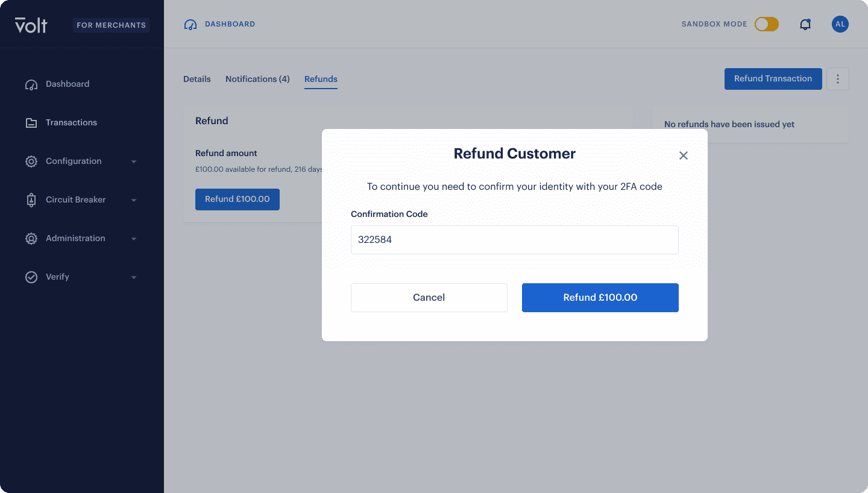
Task: Click the Administration settings icon
Action: [x=31, y=238]
